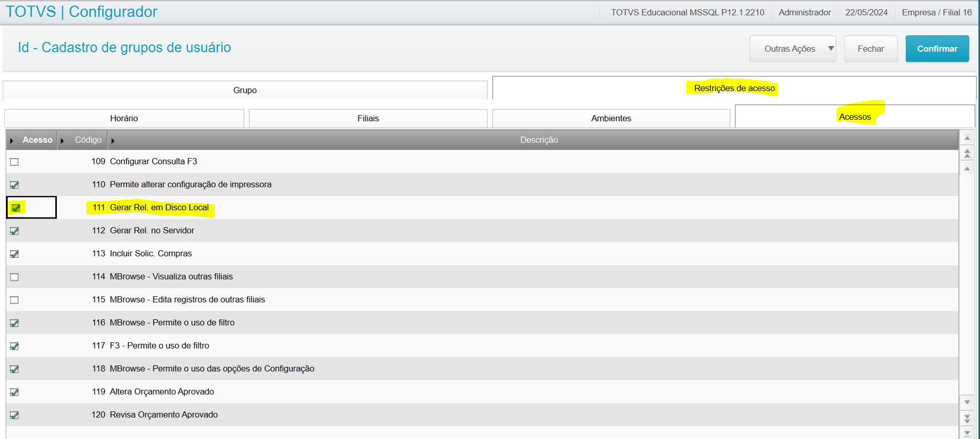Click the arrow beside the Acesso column header

tap(12, 141)
